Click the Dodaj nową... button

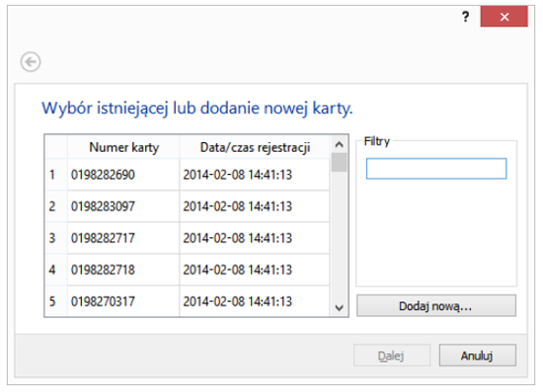(436, 306)
